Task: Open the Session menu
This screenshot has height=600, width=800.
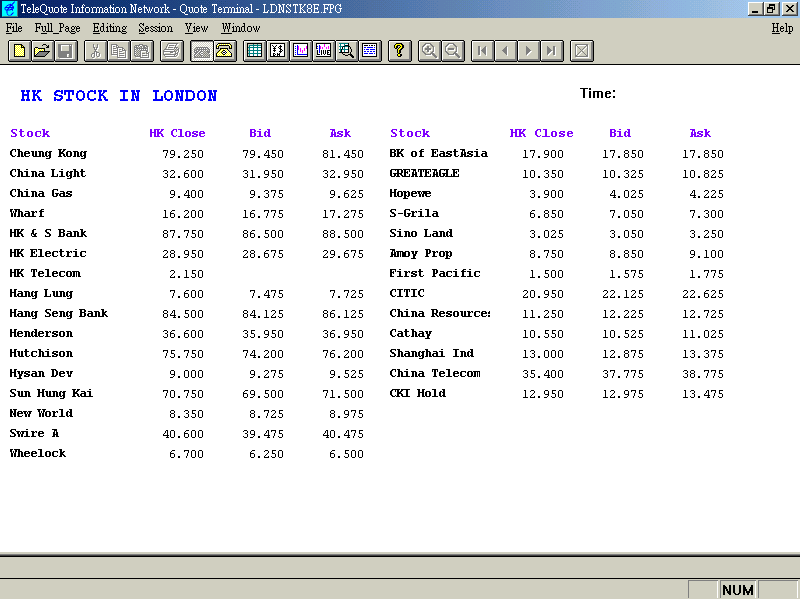Action: (x=156, y=28)
